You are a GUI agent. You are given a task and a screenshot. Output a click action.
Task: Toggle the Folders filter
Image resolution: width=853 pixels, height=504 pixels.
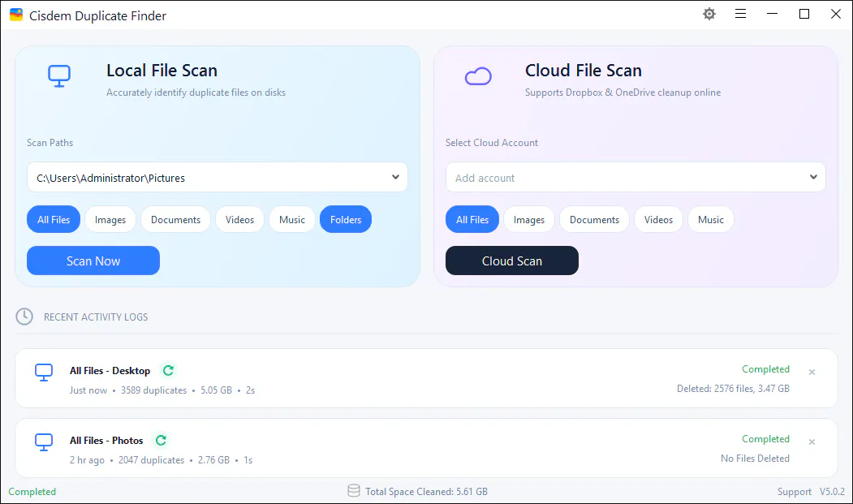[x=346, y=219]
